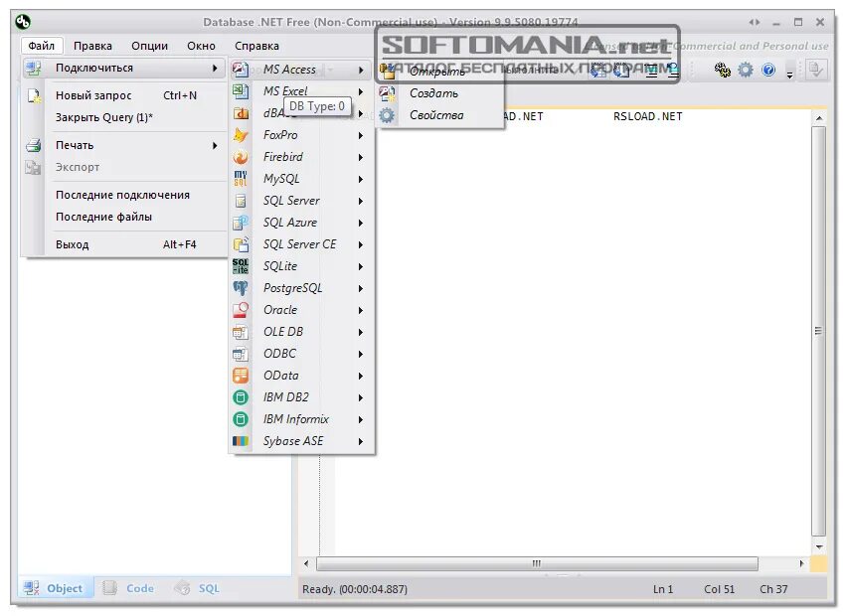This screenshot has width=845, height=616.
Task: Select Открыть in MS Access submenu
Action: tap(439, 72)
